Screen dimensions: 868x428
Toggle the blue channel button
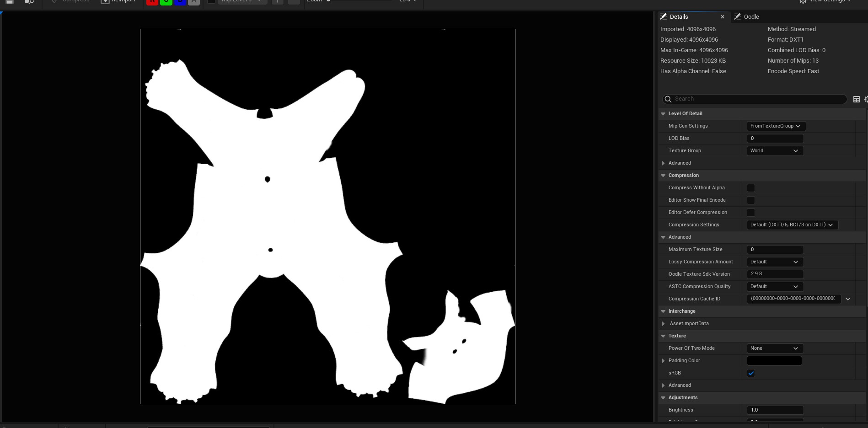(x=180, y=2)
